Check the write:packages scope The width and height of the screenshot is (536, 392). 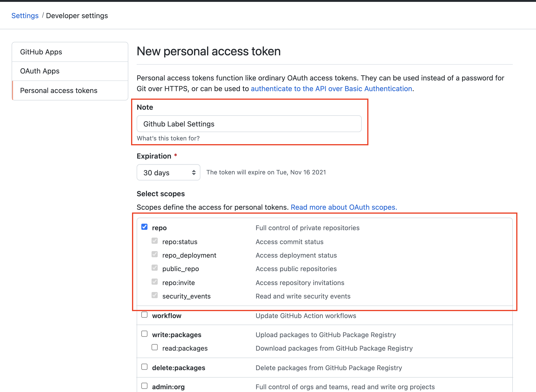[x=144, y=334]
